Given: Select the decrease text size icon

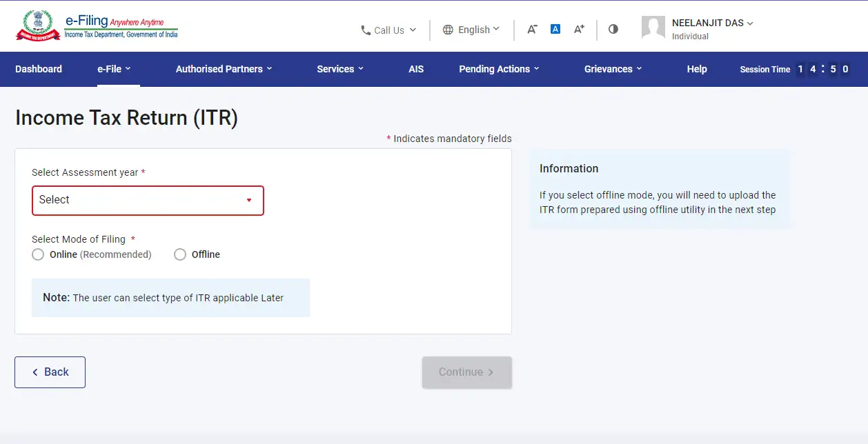Looking at the screenshot, I should click(x=531, y=29).
